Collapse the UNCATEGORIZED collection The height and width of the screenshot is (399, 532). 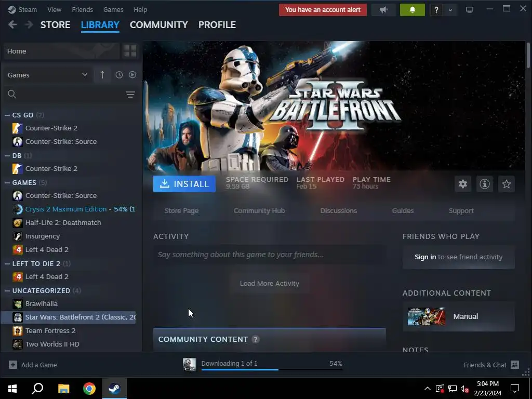7,291
